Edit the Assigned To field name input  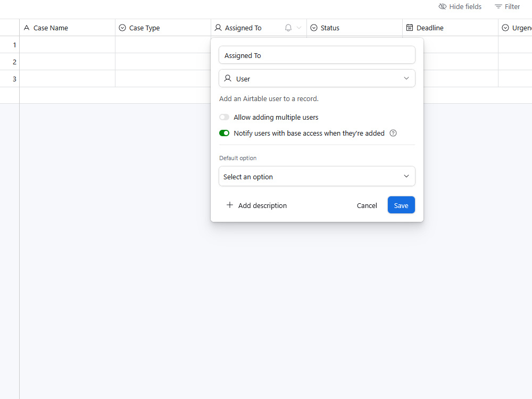[317, 55]
